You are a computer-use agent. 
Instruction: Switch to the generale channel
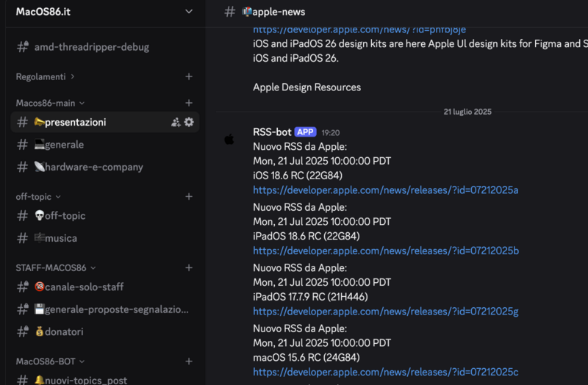pos(64,145)
